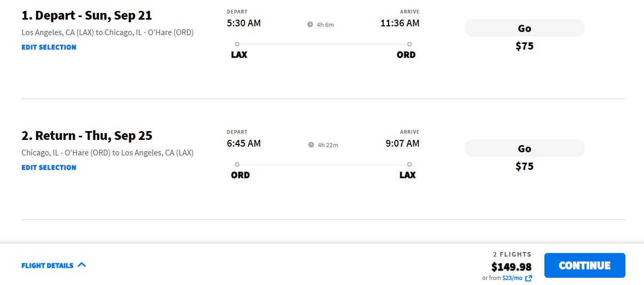The height and width of the screenshot is (285, 644).
Task: Edit selection for the Sep 25 return flight
Action: [x=49, y=167]
